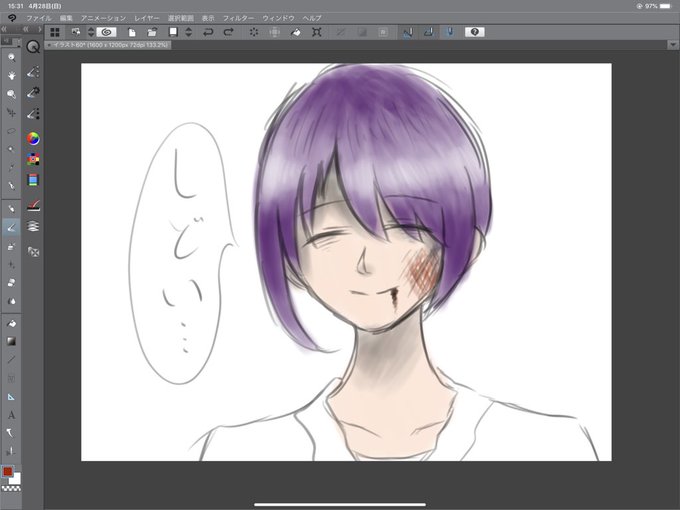Viewport: 680px width, 510px height.
Task: Open the Brush Size palette icon
Action: (x=33, y=114)
